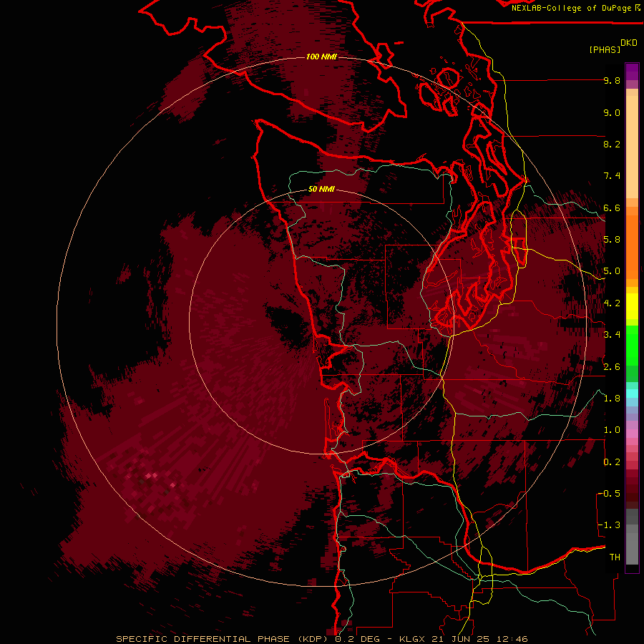Click the 5.8 legend value
This screenshot has height=644, width=644.
point(612,240)
